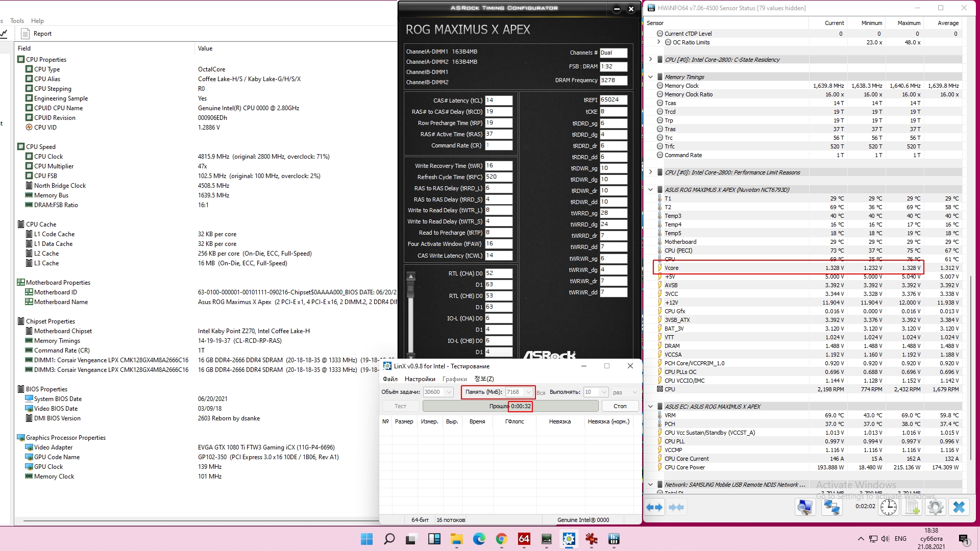Click the HWiNFO add logging sheet icon
The width and height of the screenshot is (980, 551).
(912, 507)
